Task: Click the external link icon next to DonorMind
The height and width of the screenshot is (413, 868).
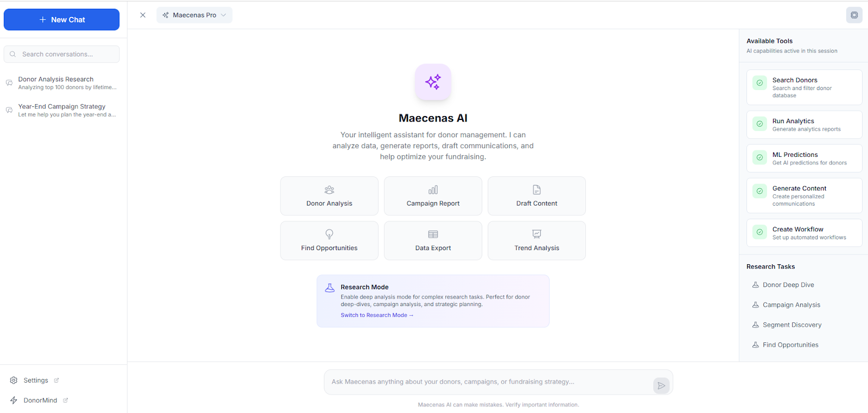Action: pyautogui.click(x=66, y=401)
